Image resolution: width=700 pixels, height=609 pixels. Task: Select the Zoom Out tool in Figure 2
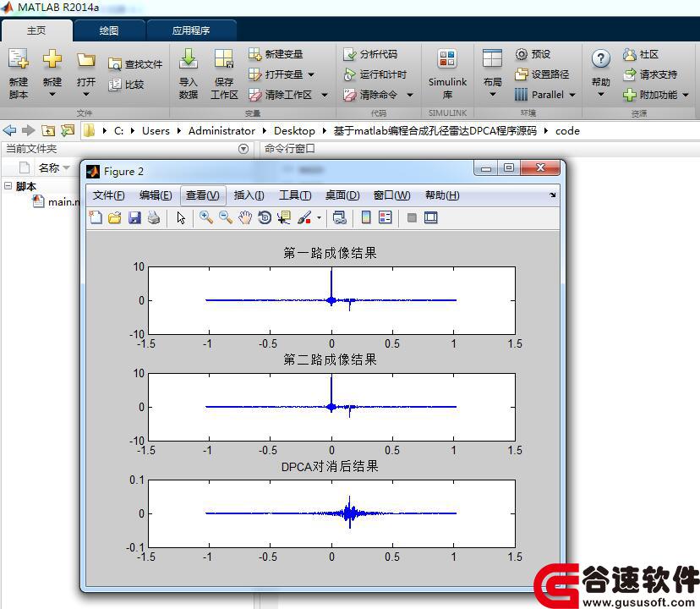click(226, 217)
